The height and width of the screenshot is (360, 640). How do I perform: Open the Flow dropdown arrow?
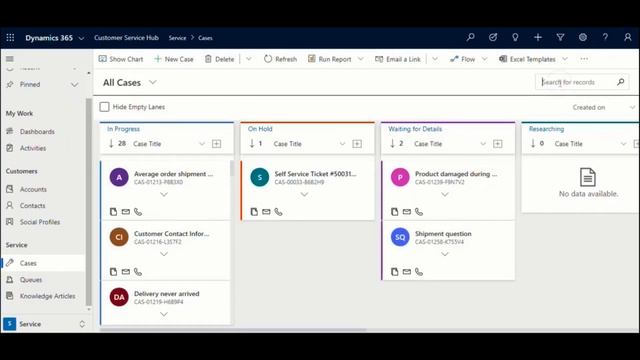click(x=484, y=59)
